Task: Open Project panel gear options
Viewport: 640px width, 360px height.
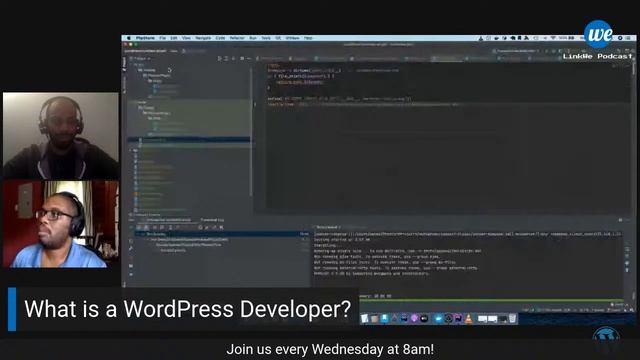Action: (242, 59)
